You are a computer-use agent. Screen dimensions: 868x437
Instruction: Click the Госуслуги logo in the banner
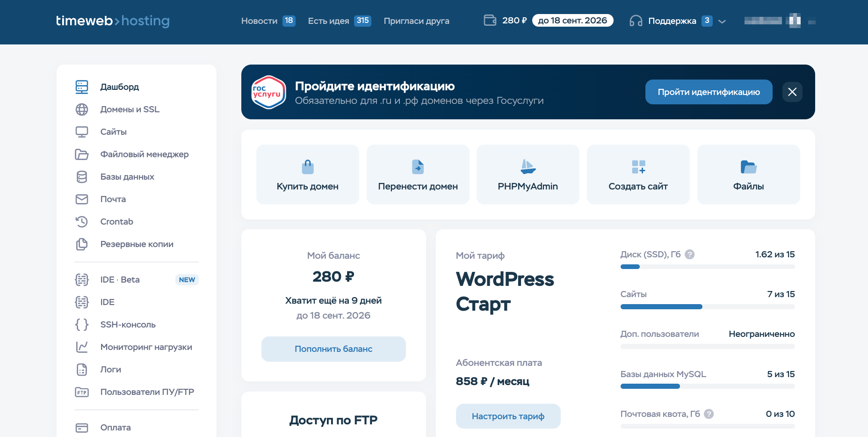(268, 92)
